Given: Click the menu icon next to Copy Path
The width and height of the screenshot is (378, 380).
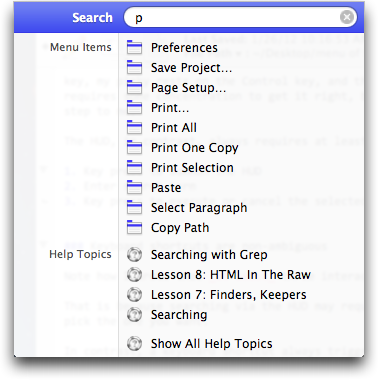Looking at the screenshot, I should pyautogui.click(x=134, y=227).
